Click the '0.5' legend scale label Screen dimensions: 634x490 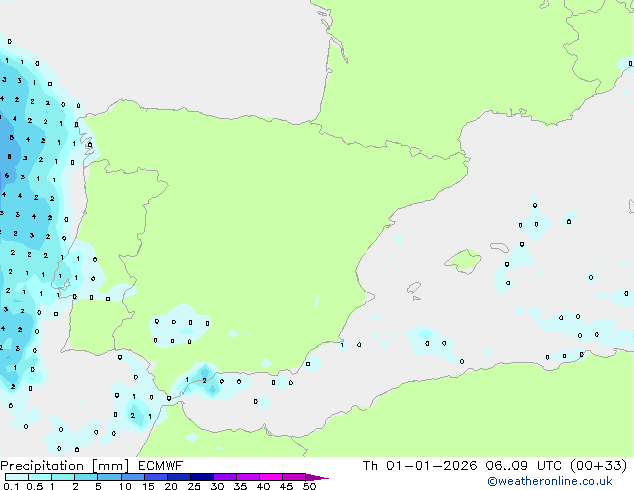coord(35,486)
